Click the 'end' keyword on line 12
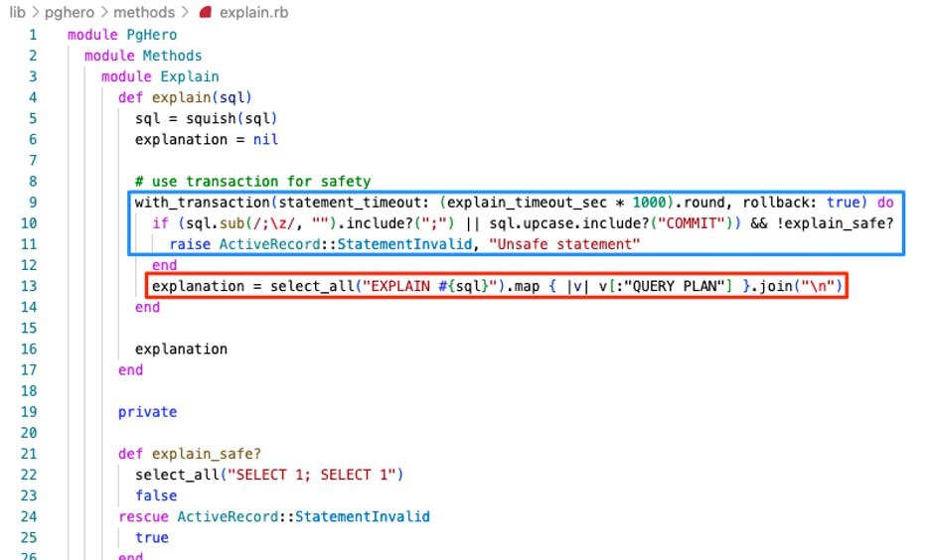Viewport: 930px width, 560px height. pos(164,265)
